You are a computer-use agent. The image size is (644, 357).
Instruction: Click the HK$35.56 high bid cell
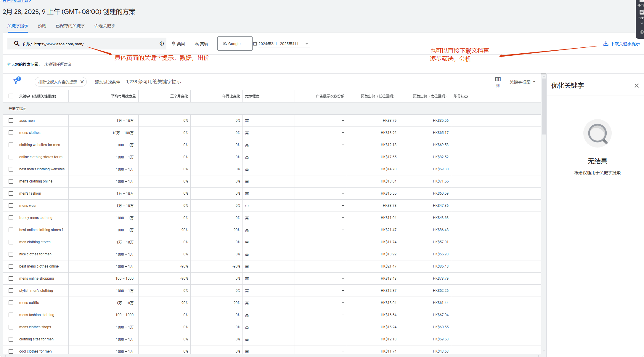coord(441,121)
